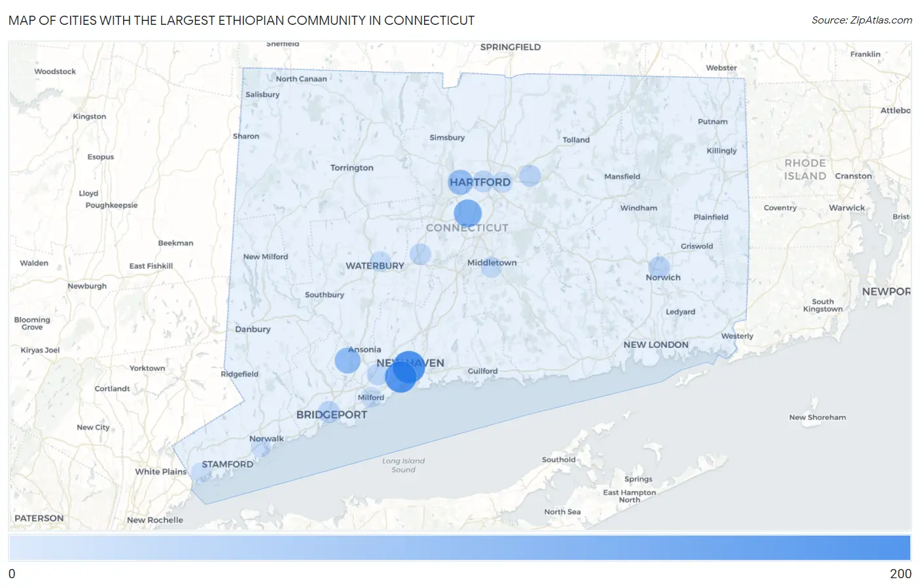The image size is (920, 588).
Task: Click the Mansfield map label
Action: [x=622, y=177]
